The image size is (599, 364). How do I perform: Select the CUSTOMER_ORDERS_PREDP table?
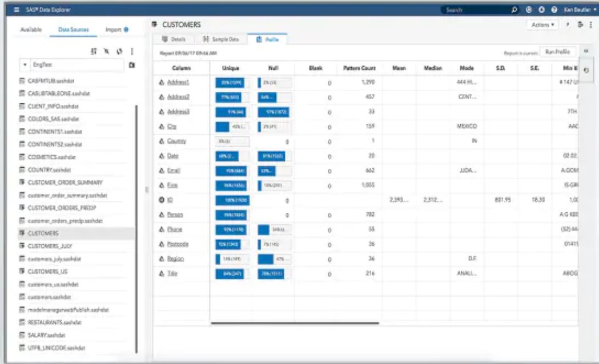coord(62,208)
